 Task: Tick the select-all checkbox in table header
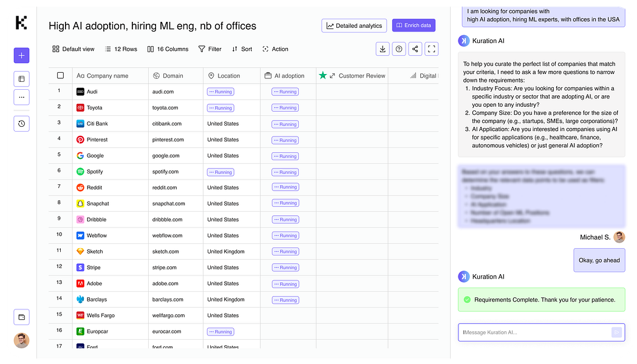[61, 75]
